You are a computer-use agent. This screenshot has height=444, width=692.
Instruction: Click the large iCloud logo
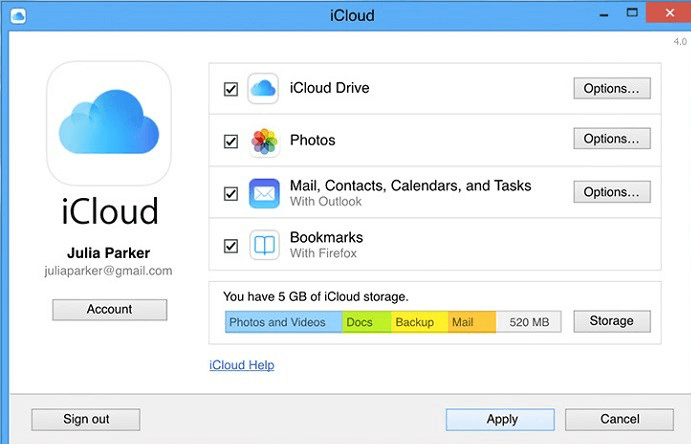coord(109,123)
